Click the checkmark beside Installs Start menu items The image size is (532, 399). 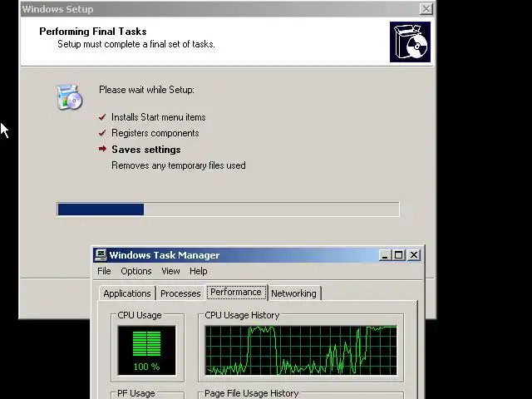[102, 117]
